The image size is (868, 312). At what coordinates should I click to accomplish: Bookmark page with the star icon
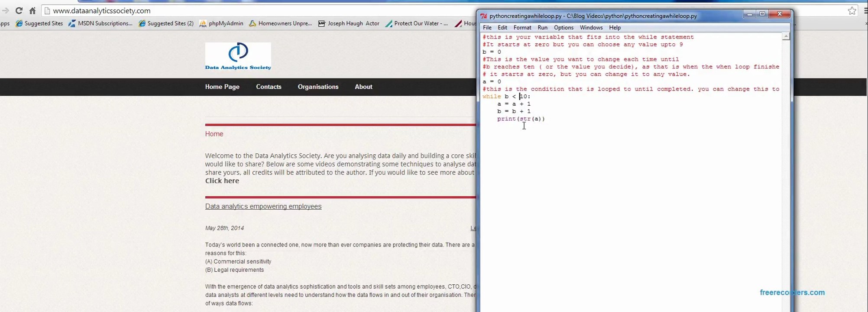(852, 11)
